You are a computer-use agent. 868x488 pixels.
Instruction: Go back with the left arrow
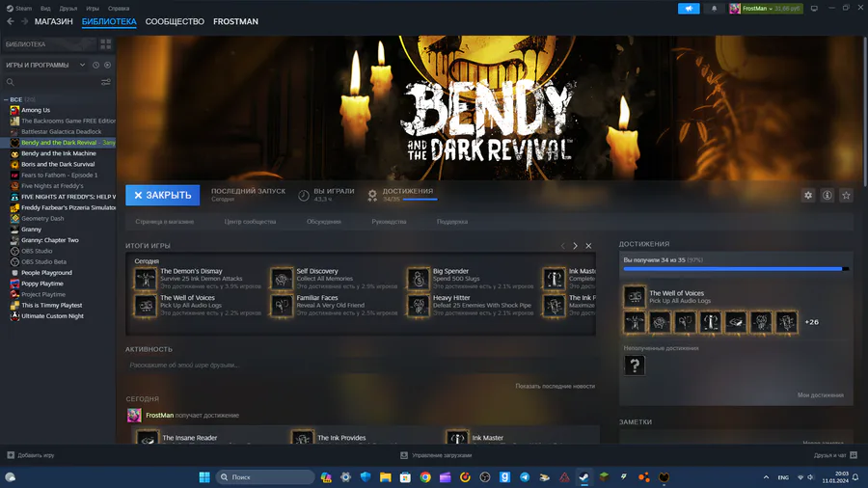(x=10, y=21)
